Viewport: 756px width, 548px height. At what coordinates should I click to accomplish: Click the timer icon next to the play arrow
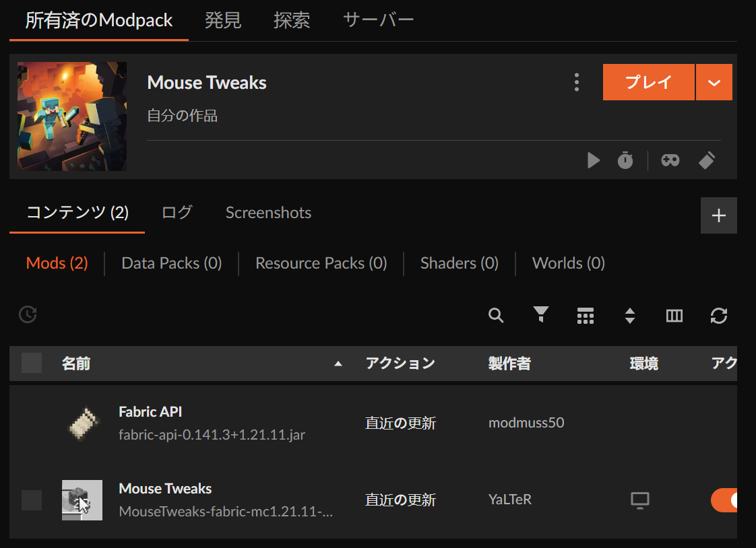pyautogui.click(x=625, y=160)
